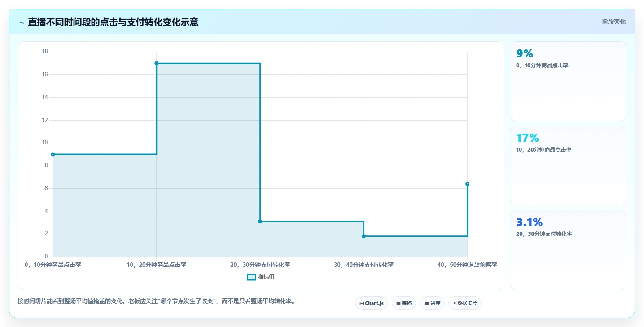Click x-axis label 10，20分钟商品点击率
Screen dimensions: 644x327
157,265
